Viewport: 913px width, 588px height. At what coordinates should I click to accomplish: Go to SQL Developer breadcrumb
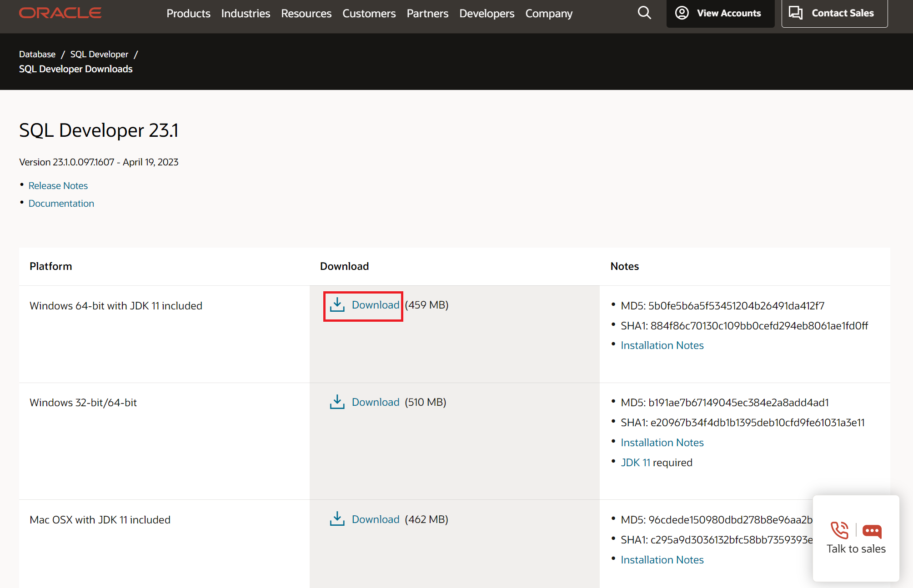tap(99, 54)
